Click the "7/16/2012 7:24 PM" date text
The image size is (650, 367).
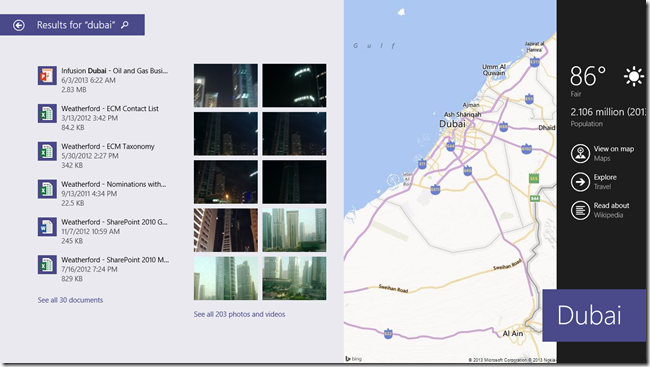click(x=89, y=269)
